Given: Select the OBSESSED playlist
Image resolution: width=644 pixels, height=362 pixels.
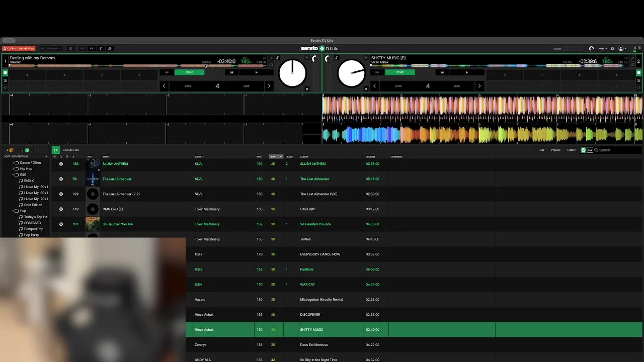Looking at the screenshot, I should [32, 223].
